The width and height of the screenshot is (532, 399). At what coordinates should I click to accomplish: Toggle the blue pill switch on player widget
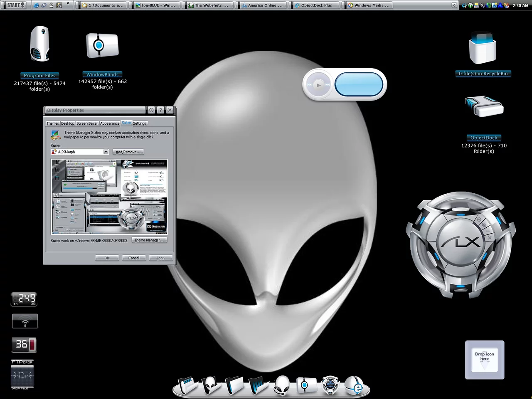point(358,84)
